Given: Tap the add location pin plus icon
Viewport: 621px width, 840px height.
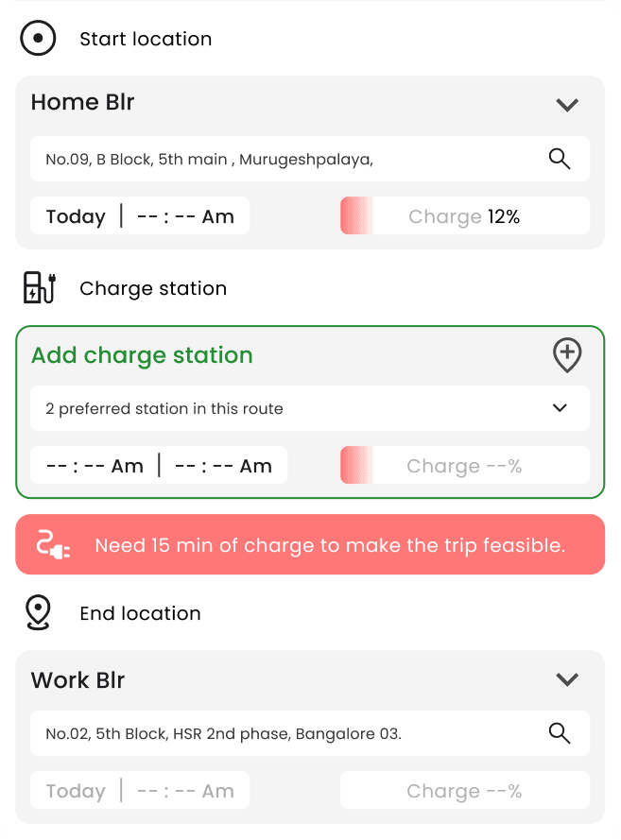Looking at the screenshot, I should click(x=567, y=355).
